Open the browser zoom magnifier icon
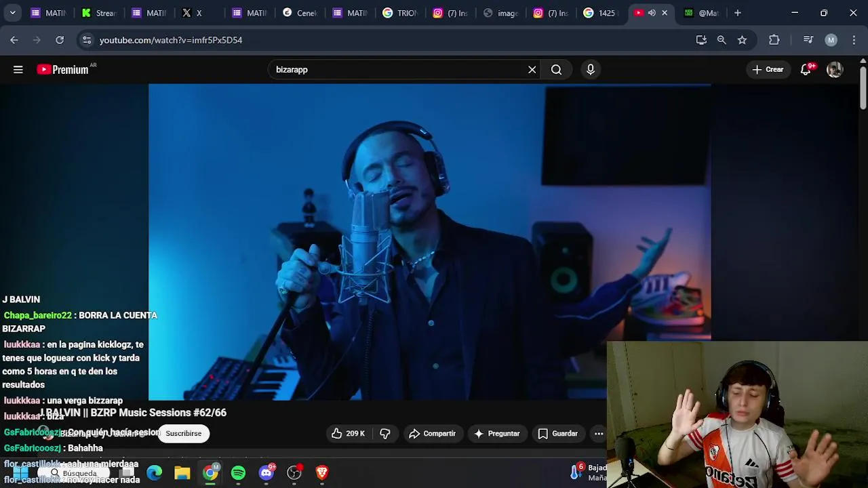Screen dimensions: 868x488 (722, 40)
